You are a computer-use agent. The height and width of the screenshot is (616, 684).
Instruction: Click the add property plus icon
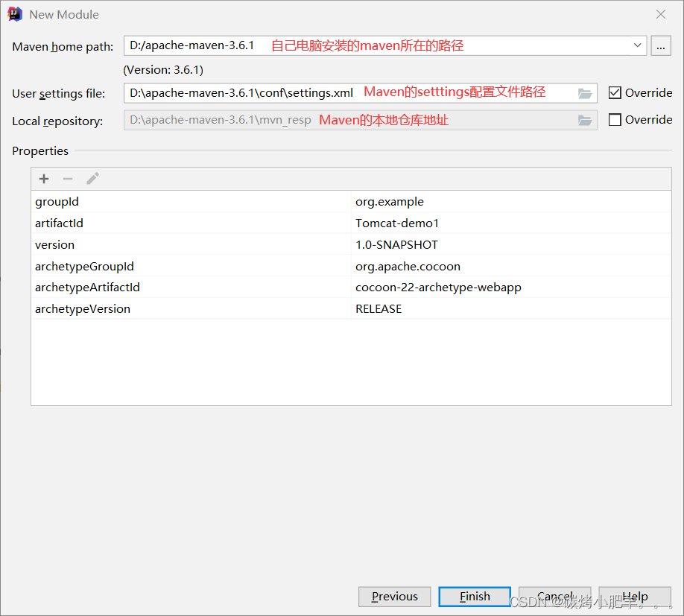[44, 179]
